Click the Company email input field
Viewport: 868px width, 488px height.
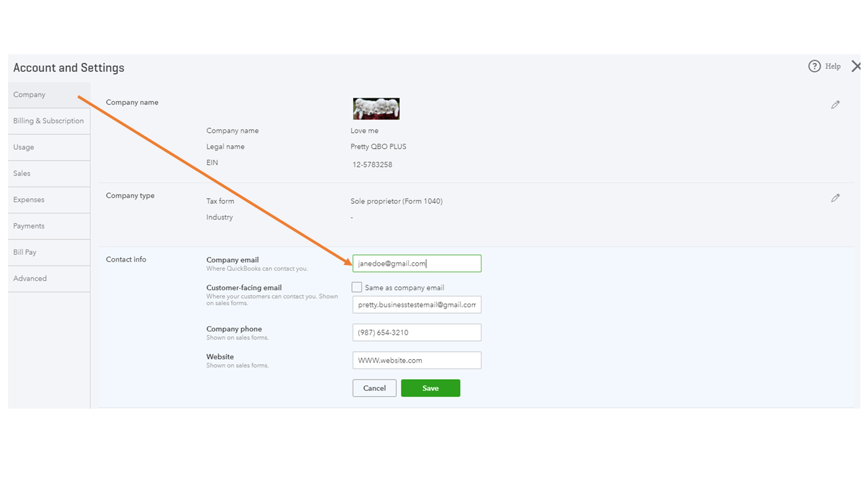click(416, 264)
